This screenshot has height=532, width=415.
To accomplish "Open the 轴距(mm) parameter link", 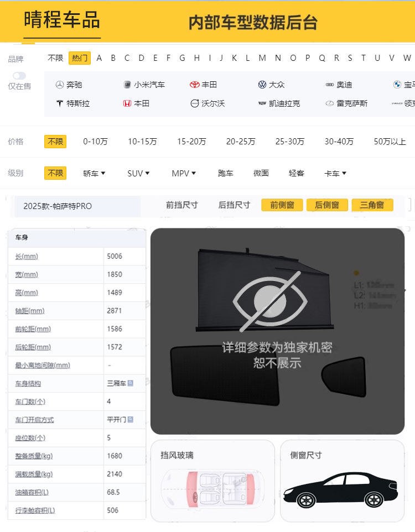I will [30, 311].
